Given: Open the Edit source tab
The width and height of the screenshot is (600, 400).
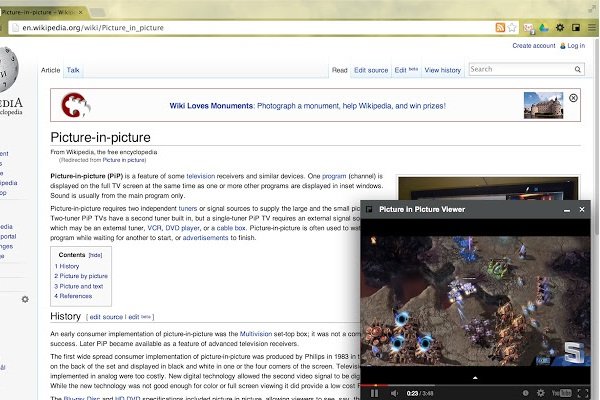Looking at the screenshot, I should coord(371,70).
